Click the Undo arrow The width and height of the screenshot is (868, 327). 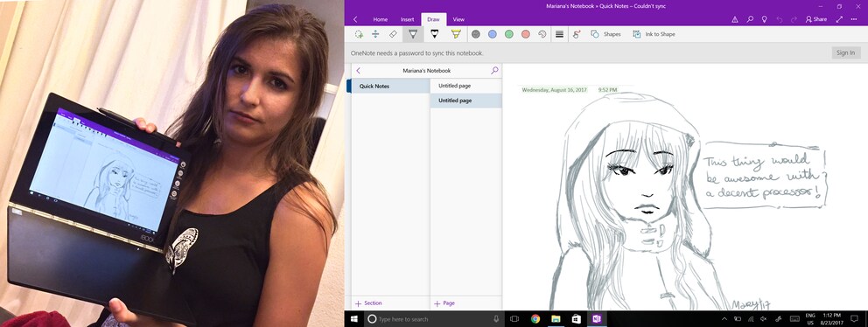[x=780, y=19]
